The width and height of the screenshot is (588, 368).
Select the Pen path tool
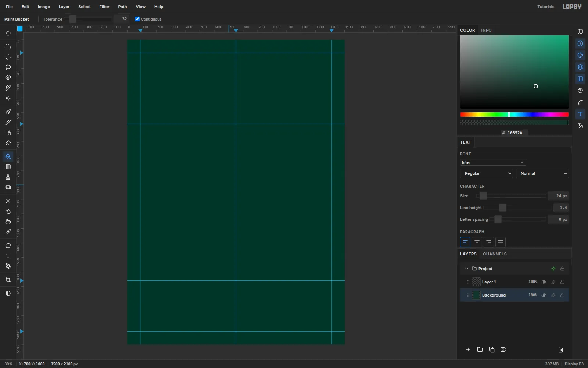pos(8,266)
